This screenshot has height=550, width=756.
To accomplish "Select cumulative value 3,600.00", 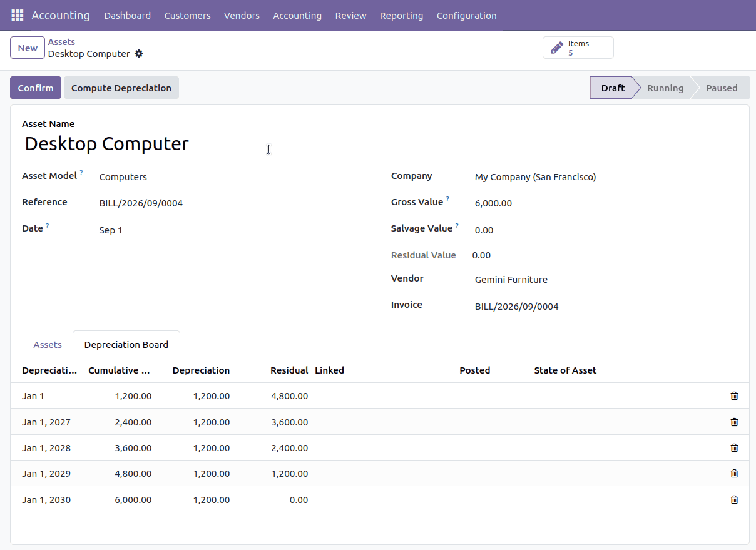I will (133, 448).
